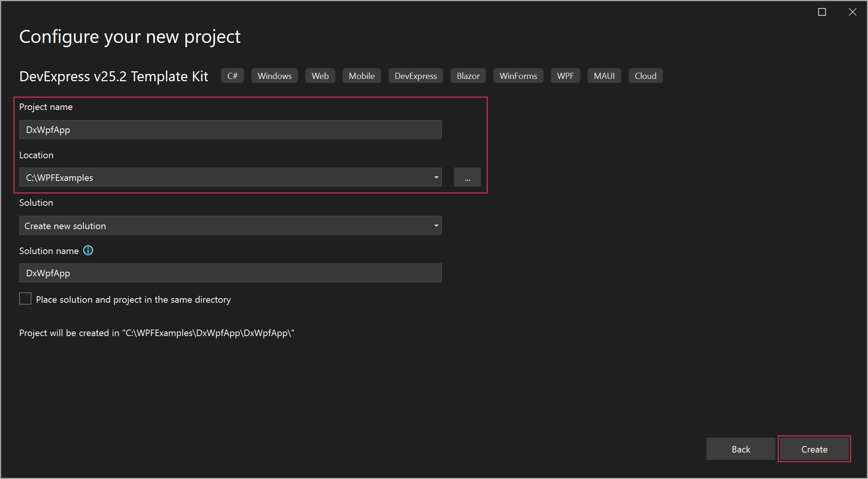Click the MAUI tag
This screenshot has width=868, height=479.
(x=604, y=75)
